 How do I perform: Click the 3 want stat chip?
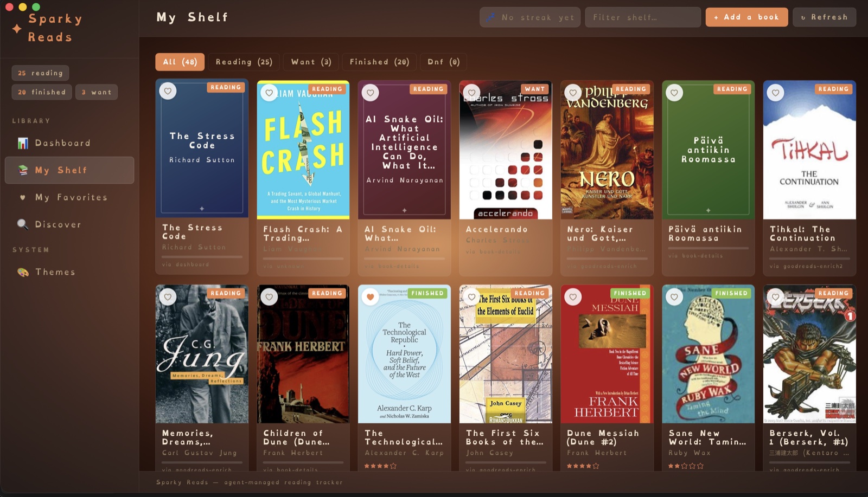click(x=97, y=92)
